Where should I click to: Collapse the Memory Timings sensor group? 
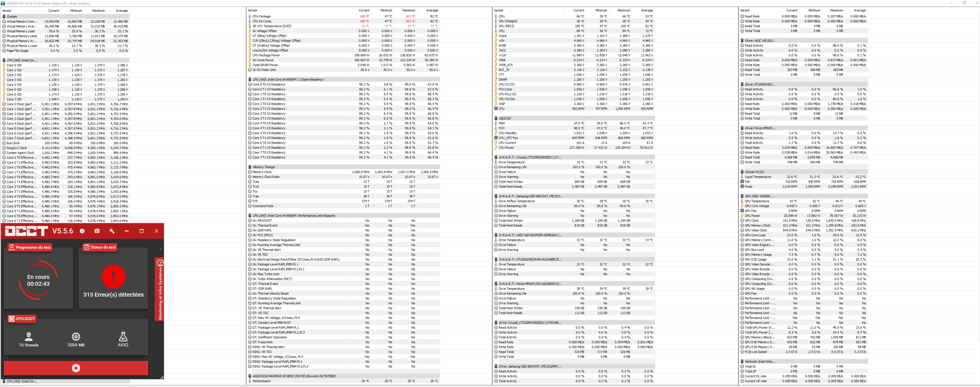[x=263, y=167]
